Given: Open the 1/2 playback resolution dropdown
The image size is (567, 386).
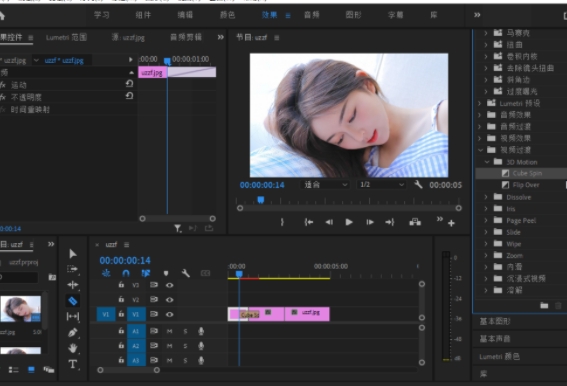Looking at the screenshot, I should pos(381,185).
